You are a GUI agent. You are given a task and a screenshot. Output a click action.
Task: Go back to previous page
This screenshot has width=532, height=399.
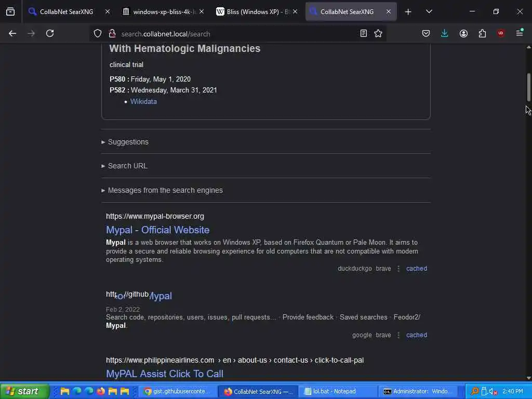pyautogui.click(x=12, y=33)
